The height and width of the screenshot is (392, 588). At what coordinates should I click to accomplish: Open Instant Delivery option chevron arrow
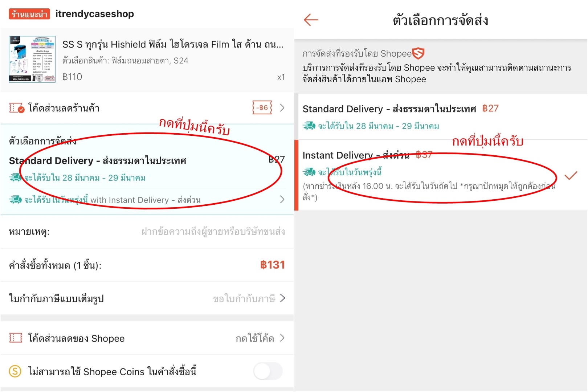[x=282, y=199]
